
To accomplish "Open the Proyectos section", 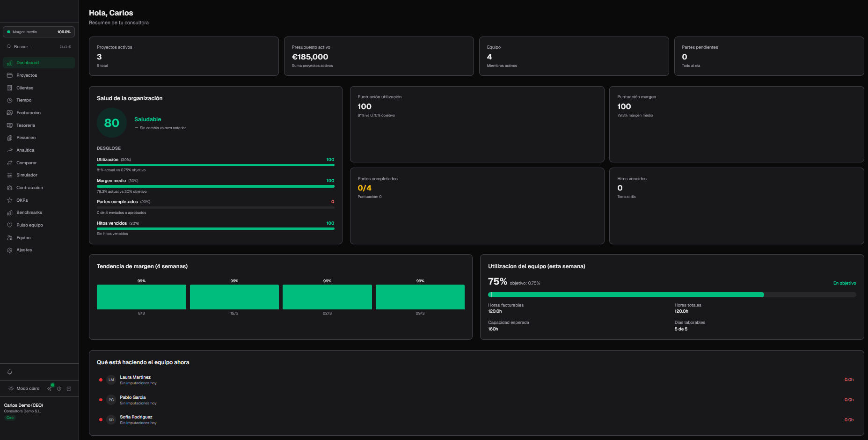I will click(x=27, y=75).
